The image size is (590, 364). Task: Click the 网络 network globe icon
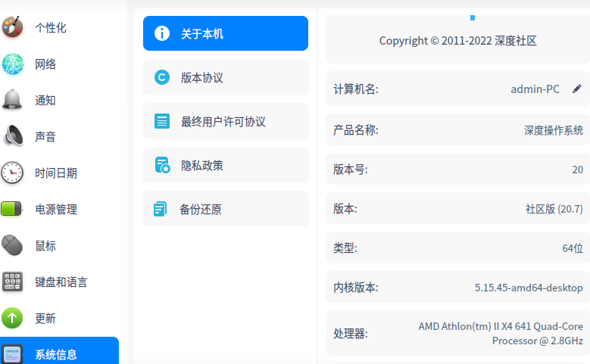click(x=12, y=64)
